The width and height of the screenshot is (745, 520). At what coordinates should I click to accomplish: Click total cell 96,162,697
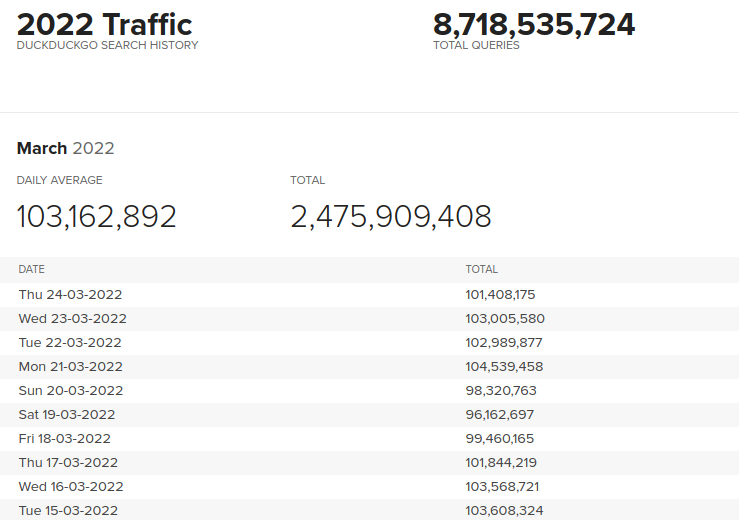pos(499,414)
